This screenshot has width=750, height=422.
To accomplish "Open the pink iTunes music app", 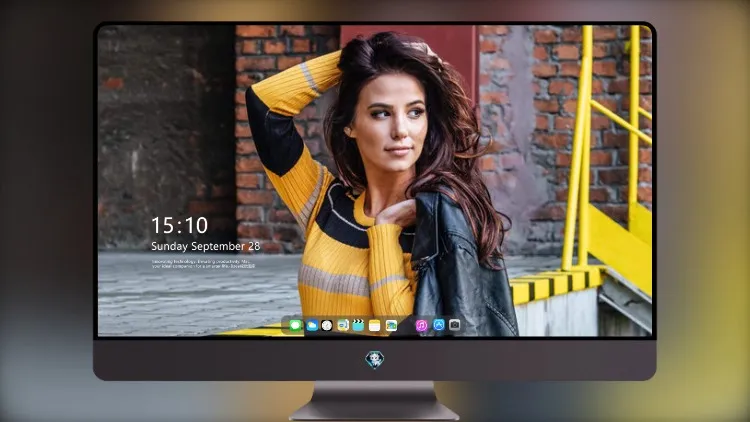I will pos(421,326).
